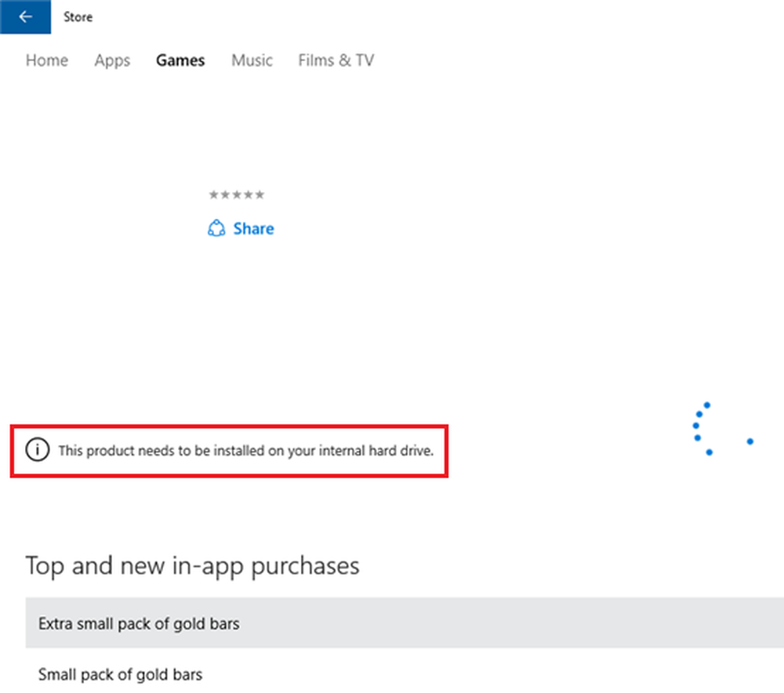Image resolution: width=784 pixels, height=693 pixels.
Task: Click the five-star rating
Action: tap(237, 194)
